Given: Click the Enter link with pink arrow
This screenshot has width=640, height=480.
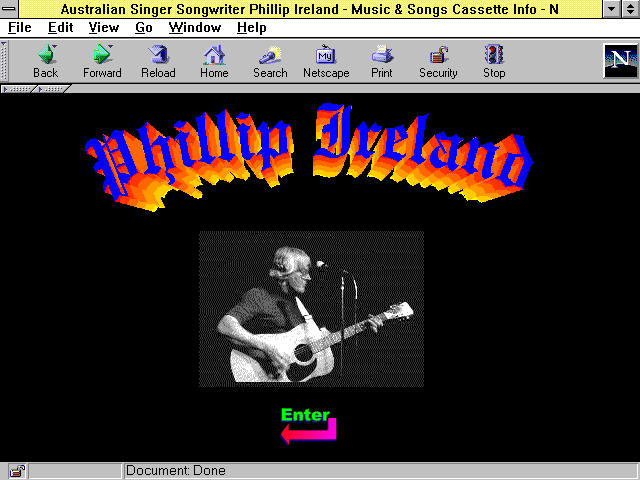Looking at the screenshot, I should click(x=308, y=426).
